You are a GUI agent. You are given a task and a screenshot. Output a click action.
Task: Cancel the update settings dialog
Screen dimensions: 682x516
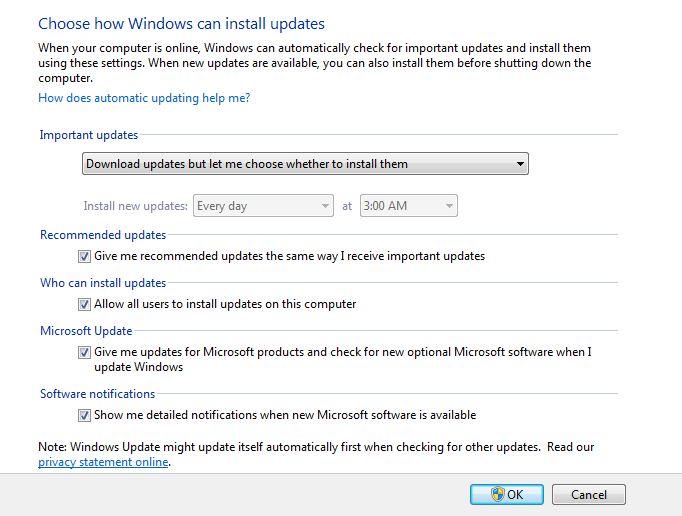point(588,494)
